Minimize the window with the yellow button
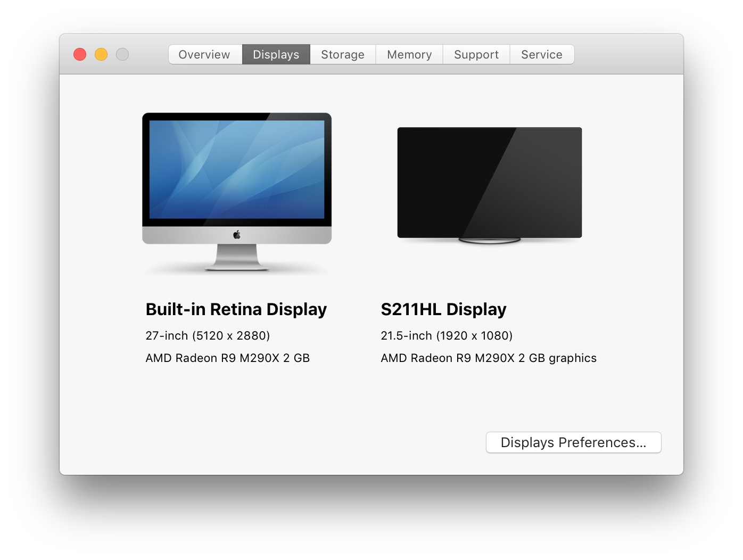Viewport: 743px width, 560px height. pos(101,54)
